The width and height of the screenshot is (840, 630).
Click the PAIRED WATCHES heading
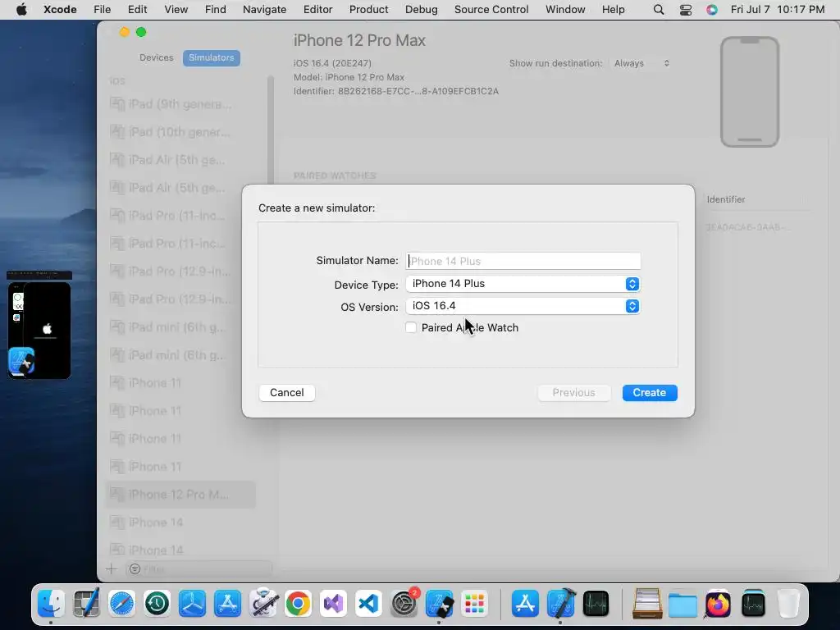[335, 176]
